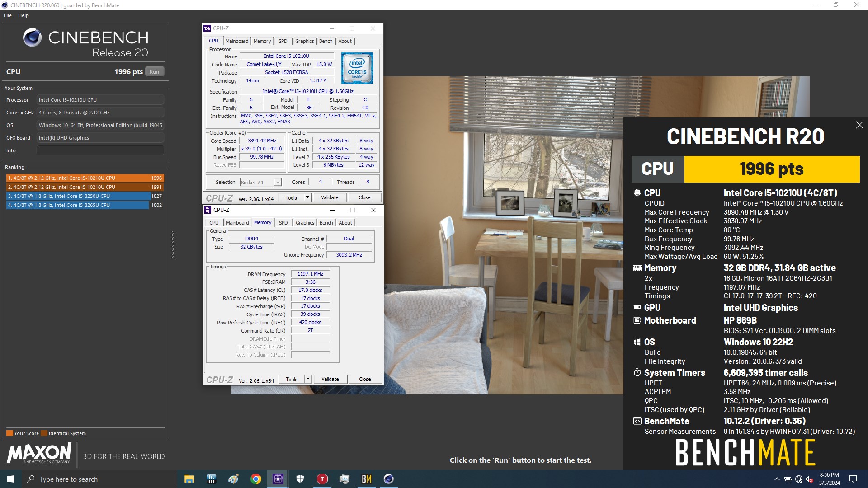Click the BenchMate code icon in panel
The image size is (868, 488).
[637, 421]
